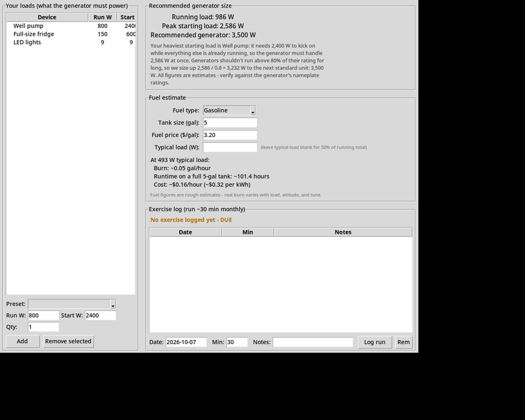Viewport: 525px width, 420px height.
Task: Click the Run W input field
Action: tap(44, 316)
